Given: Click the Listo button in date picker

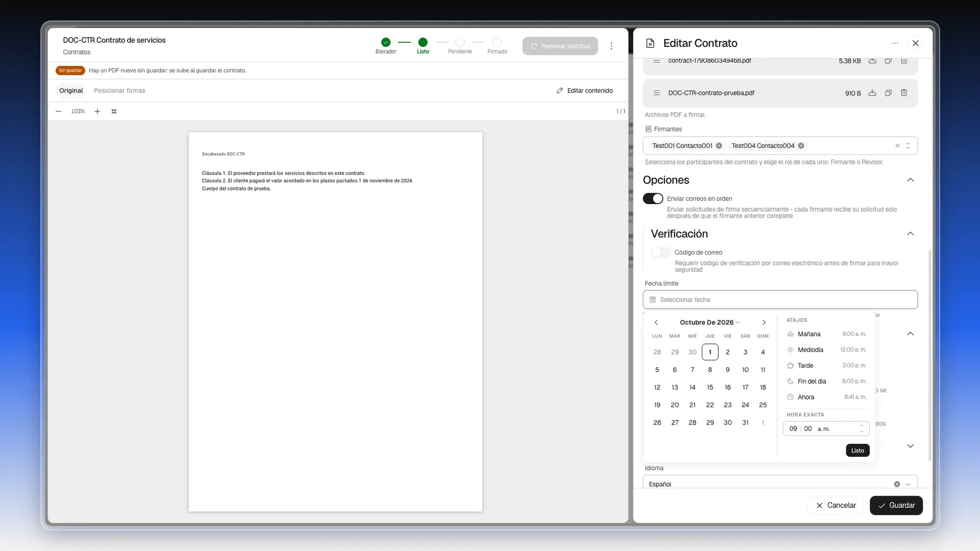Looking at the screenshot, I should click(x=857, y=450).
